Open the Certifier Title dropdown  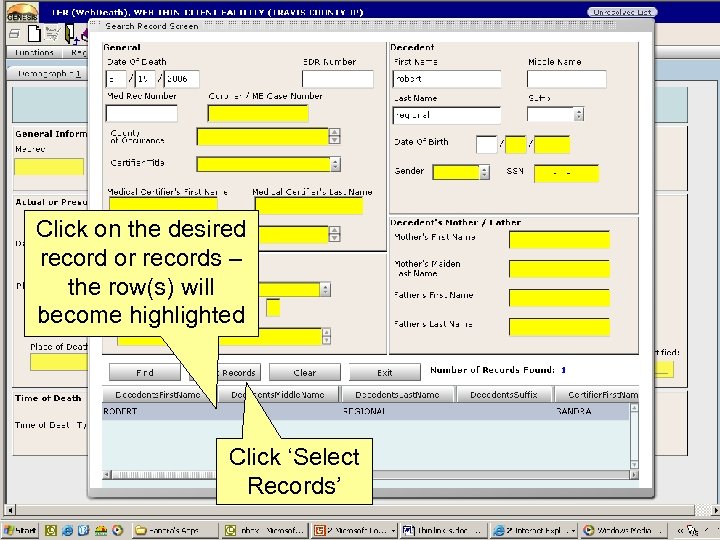click(x=336, y=164)
